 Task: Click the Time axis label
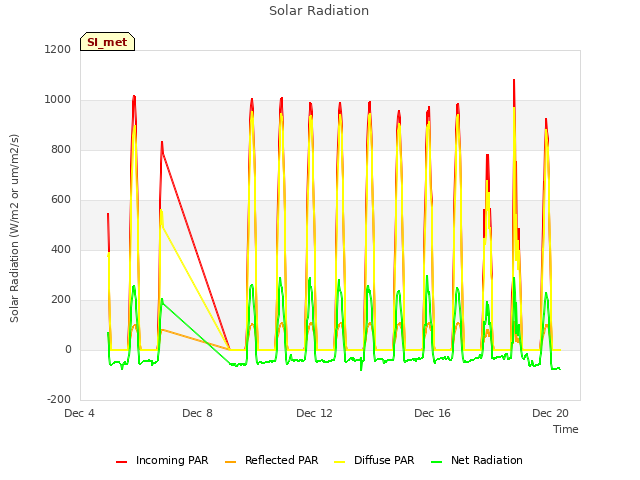[565, 429]
